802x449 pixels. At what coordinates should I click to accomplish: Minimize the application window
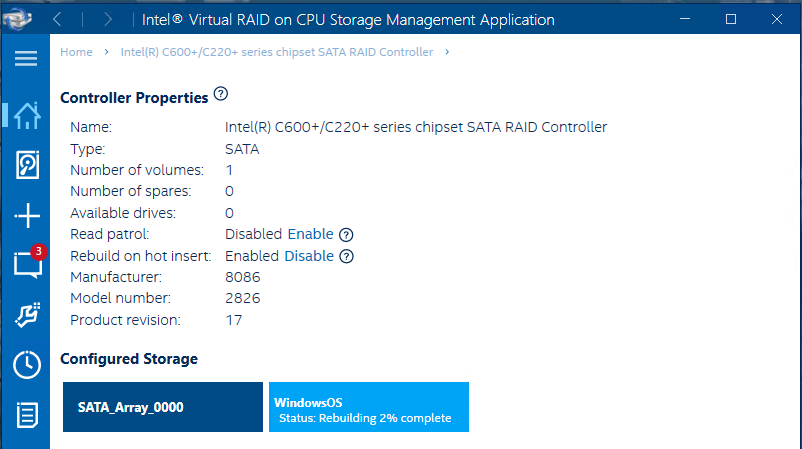(x=685, y=19)
